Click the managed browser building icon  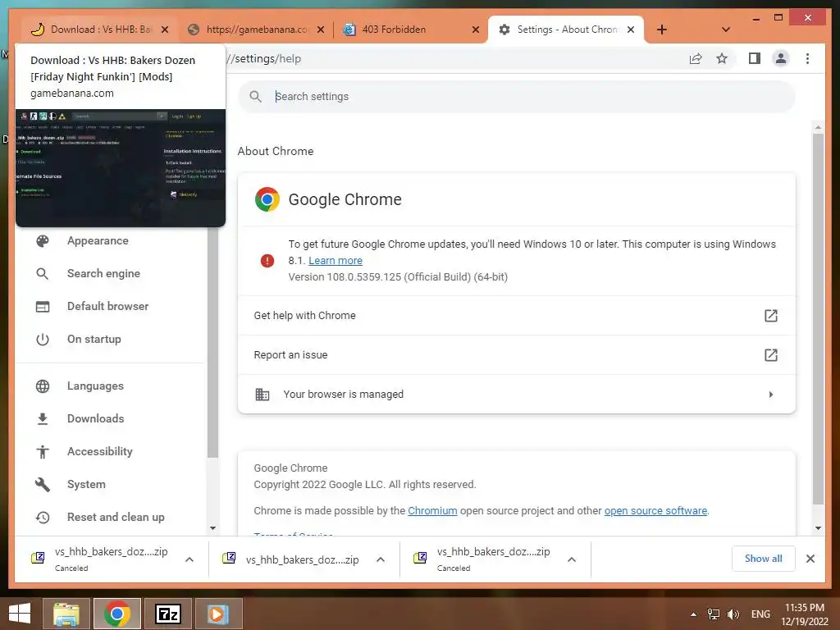(262, 395)
